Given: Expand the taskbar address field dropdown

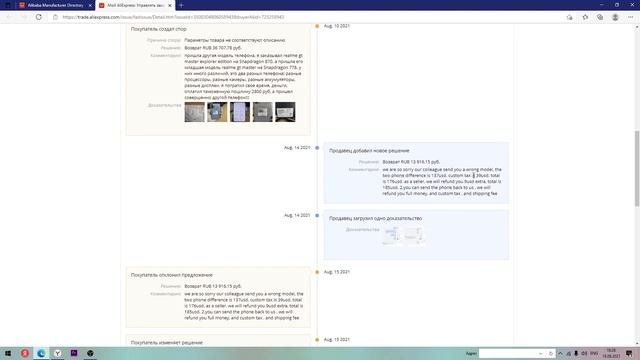Looking at the screenshot, I should coord(541,353).
